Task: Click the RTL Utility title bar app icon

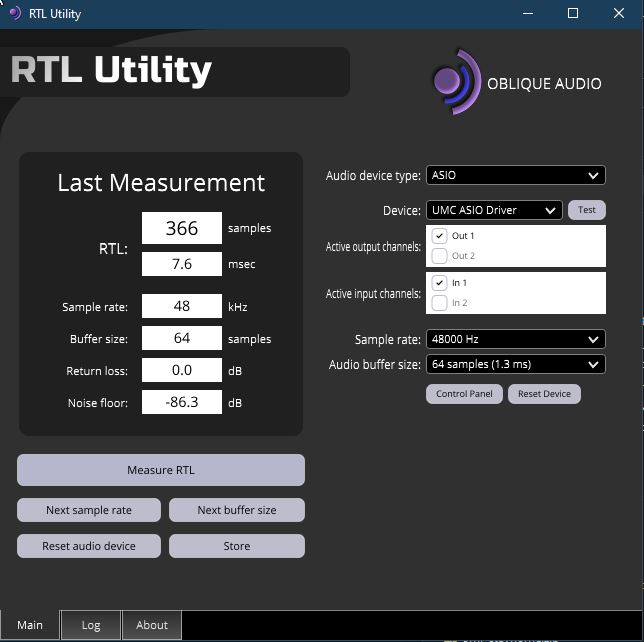Action: click(x=15, y=14)
